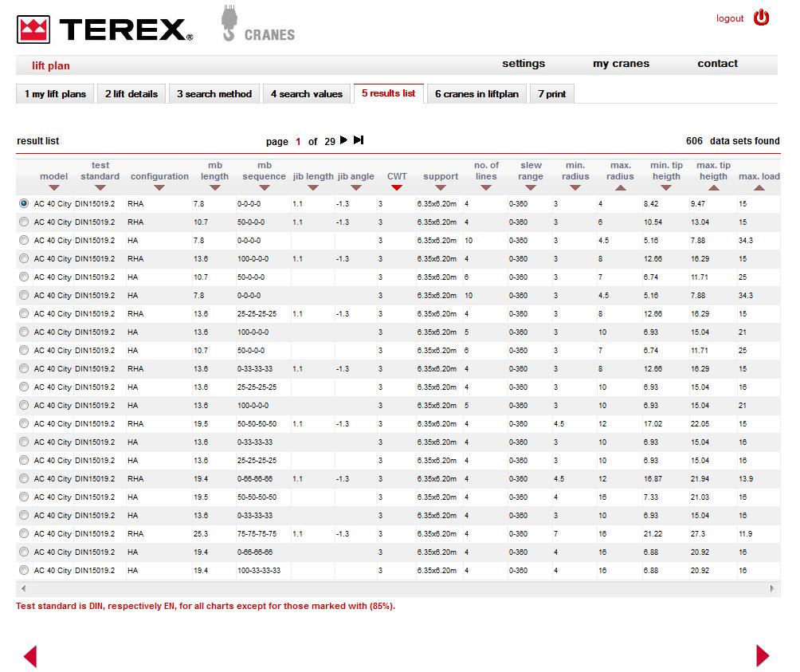Click the scrollbar left arrow under the table
The width and height of the screenshot is (800, 672).
pyautogui.click(x=23, y=588)
